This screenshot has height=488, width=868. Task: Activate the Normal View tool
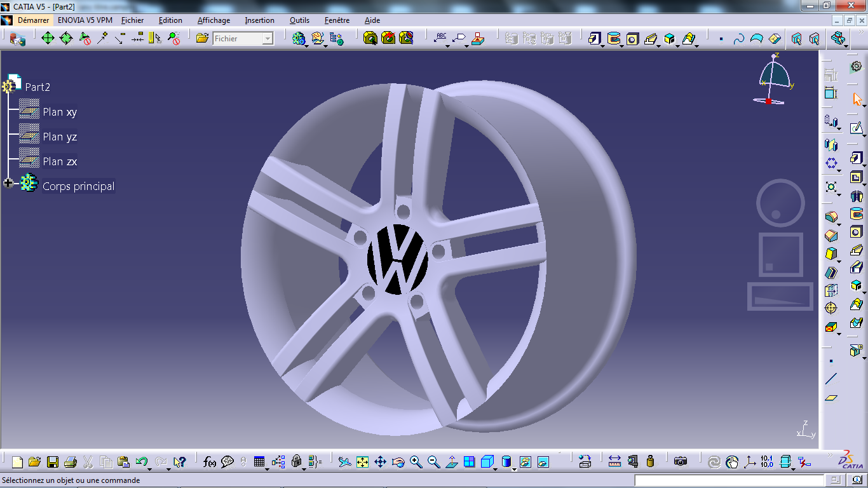tap(451, 462)
